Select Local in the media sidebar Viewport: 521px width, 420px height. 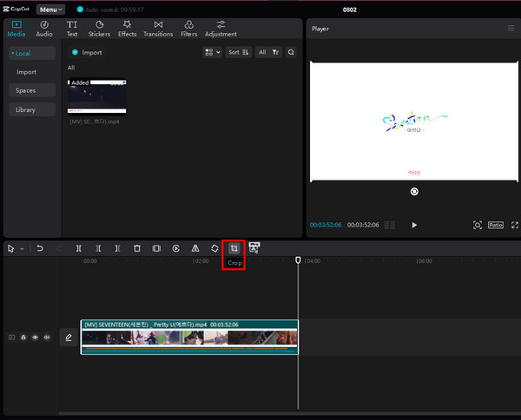(x=32, y=53)
